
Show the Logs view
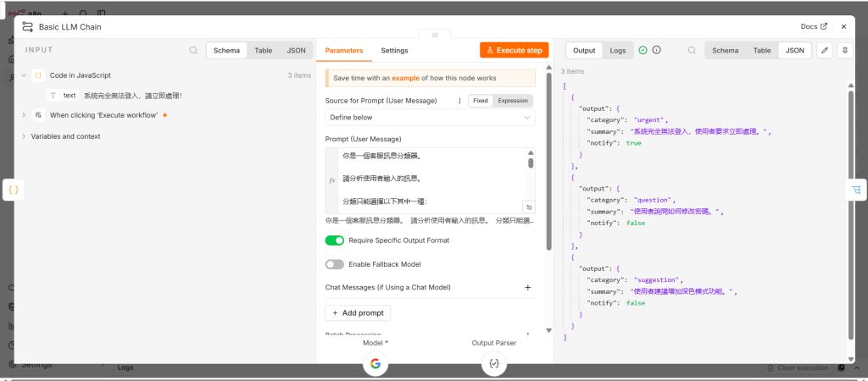pyautogui.click(x=618, y=50)
